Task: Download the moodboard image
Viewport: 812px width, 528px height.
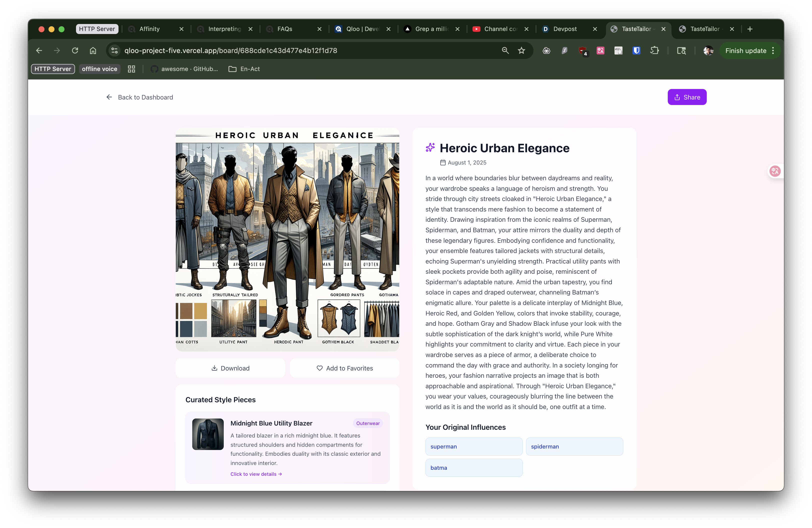Action: 230,368
